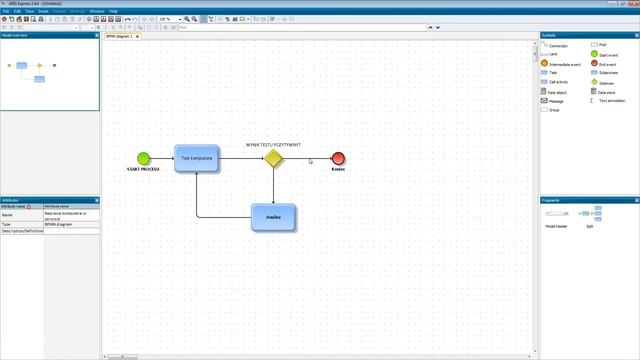Click the Redo arrow in toolbar
Screen dimensions: 640x360
tap(135, 19)
